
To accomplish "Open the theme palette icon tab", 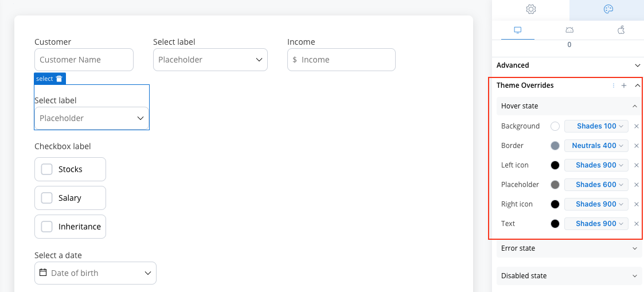I will point(608,9).
